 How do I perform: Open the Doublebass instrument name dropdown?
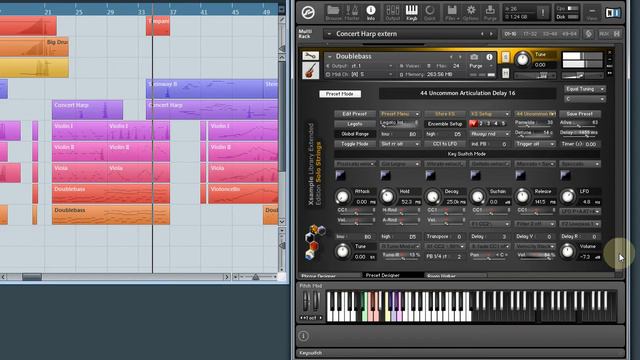(x=330, y=56)
